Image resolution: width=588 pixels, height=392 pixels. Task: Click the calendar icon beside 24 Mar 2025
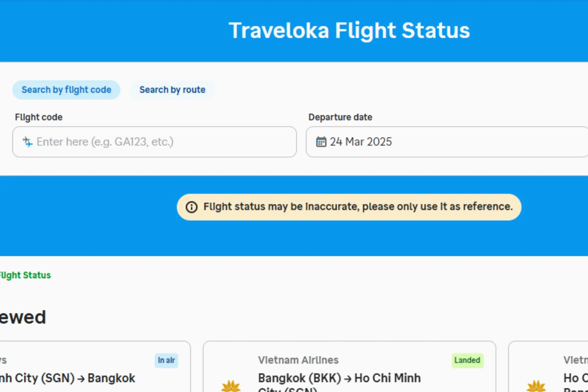pyautogui.click(x=321, y=142)
